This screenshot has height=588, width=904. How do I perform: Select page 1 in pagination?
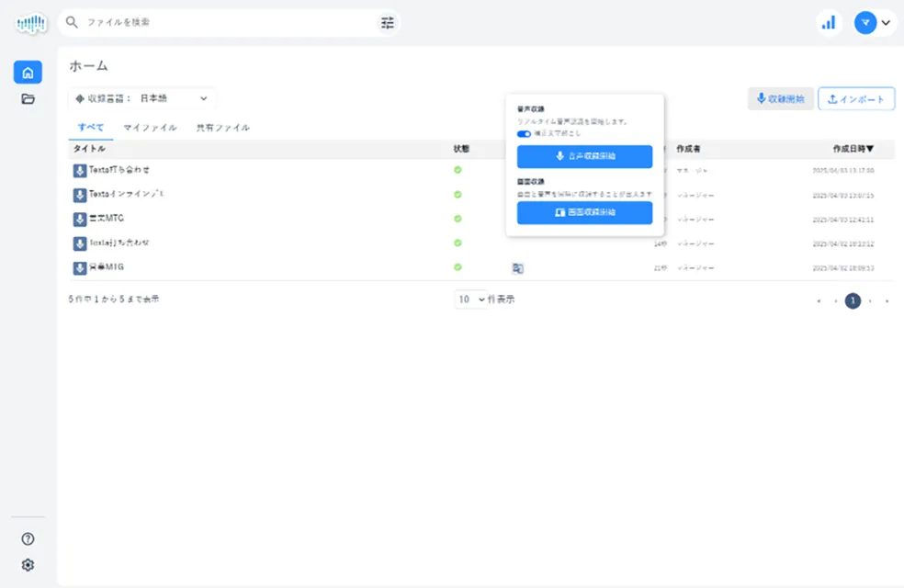pos(853,301)
